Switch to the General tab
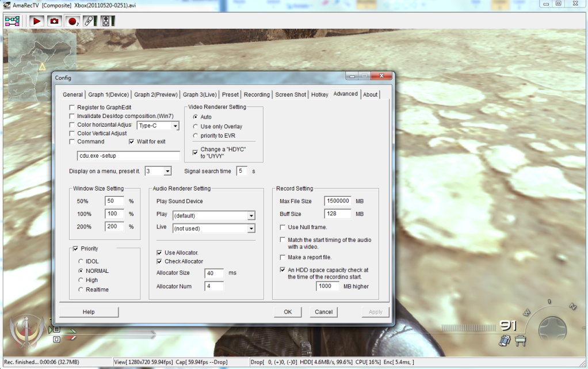The image size is (588, 369). pos(72,94)
